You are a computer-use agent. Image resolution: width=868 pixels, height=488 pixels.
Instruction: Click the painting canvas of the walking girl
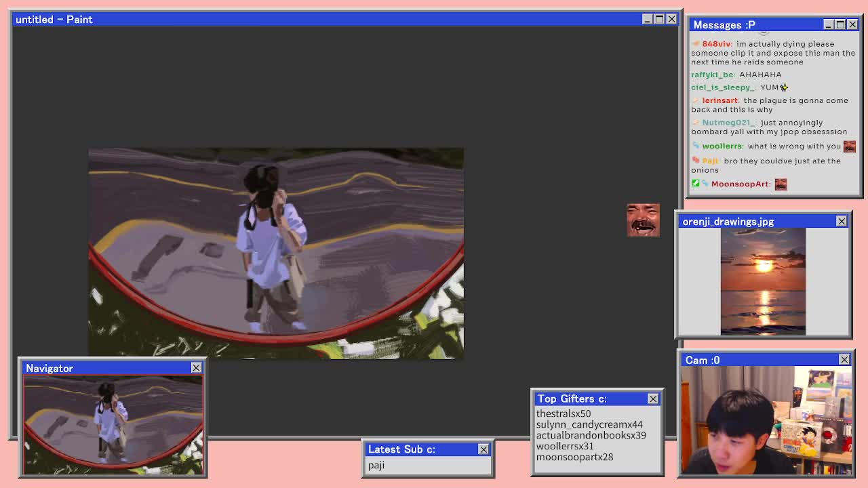[x=276, y=253]
